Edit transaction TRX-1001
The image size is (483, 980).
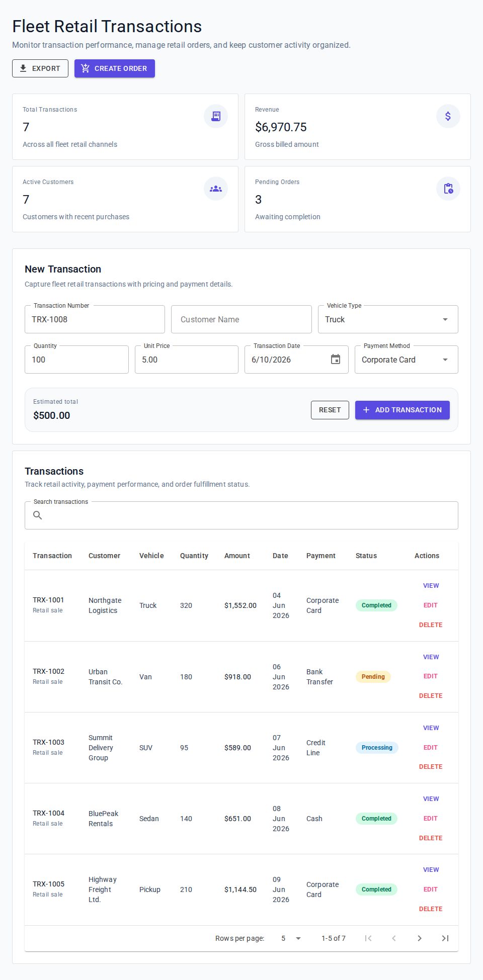(x=431, y=605)
